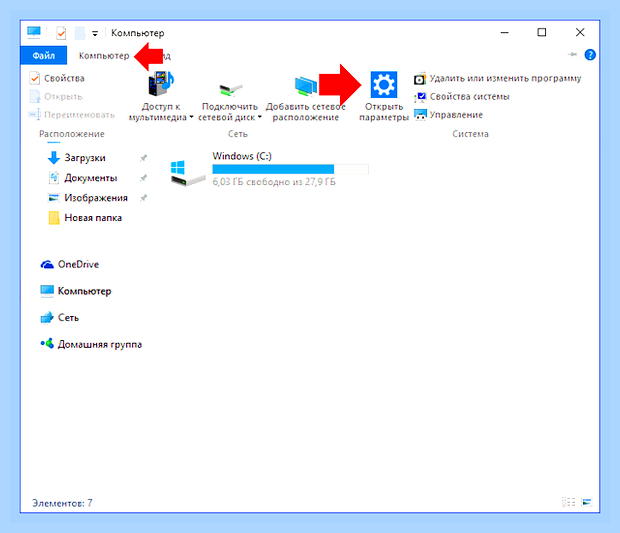The width and height of the screenshot is (620, 533).
Task: Click the Элементов: 7 status text
Action: pos(62,503)
